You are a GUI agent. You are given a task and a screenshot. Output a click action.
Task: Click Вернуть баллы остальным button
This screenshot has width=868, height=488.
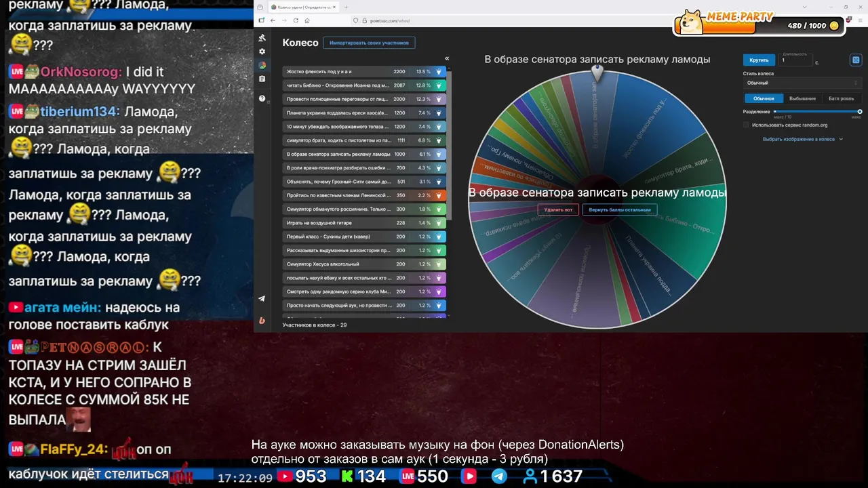click(619, 209)
